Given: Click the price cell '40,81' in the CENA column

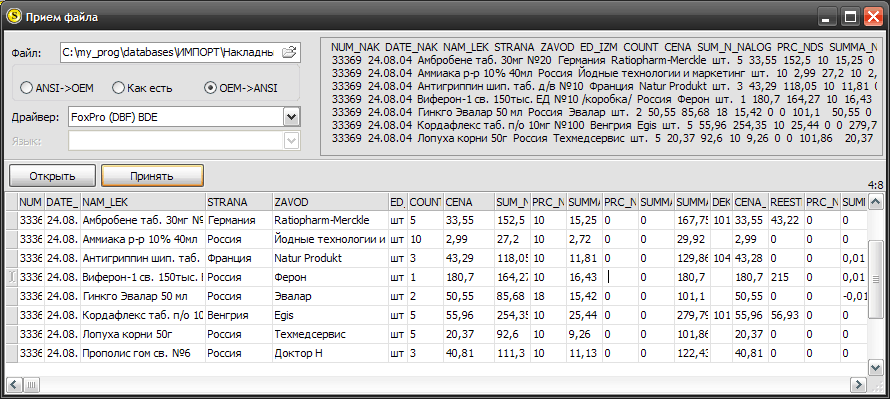Looking at the screenshot, I should (468, 353).
